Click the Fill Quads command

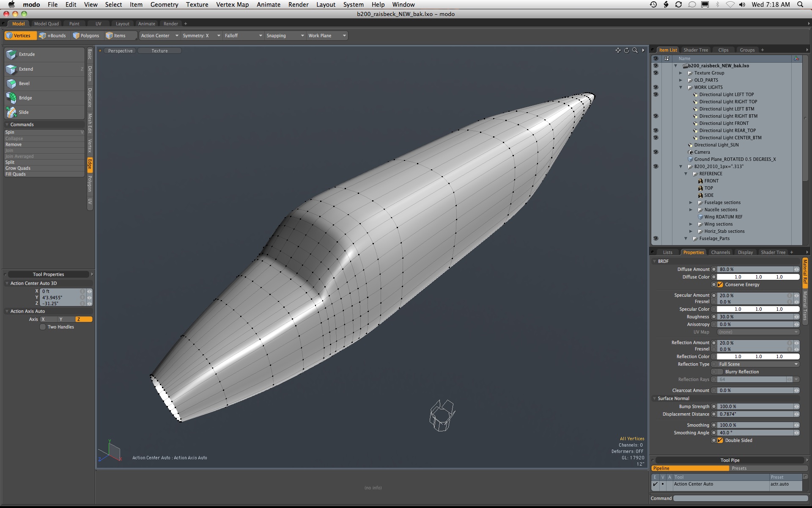tap(16, 174)
